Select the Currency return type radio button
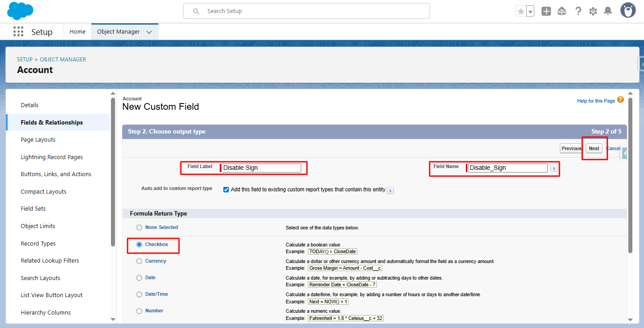This screenshot has width=644, height=328. [x=139, y=261]
